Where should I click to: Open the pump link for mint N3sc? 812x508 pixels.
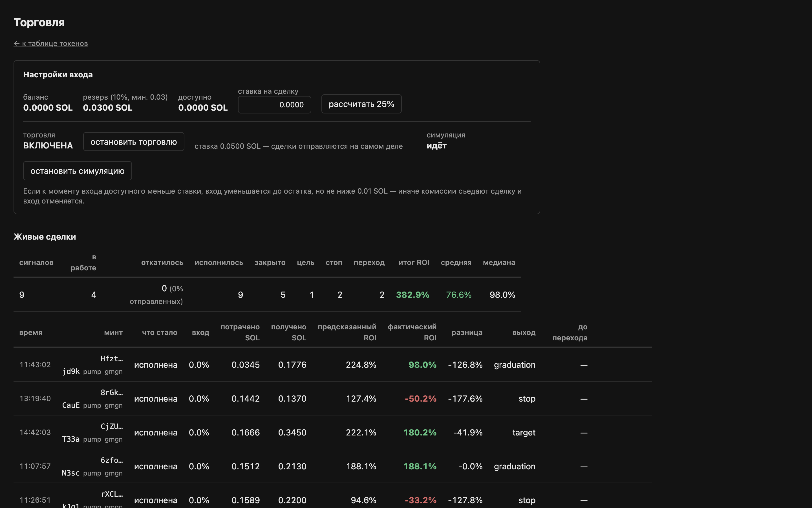click(x=92, y=473)
